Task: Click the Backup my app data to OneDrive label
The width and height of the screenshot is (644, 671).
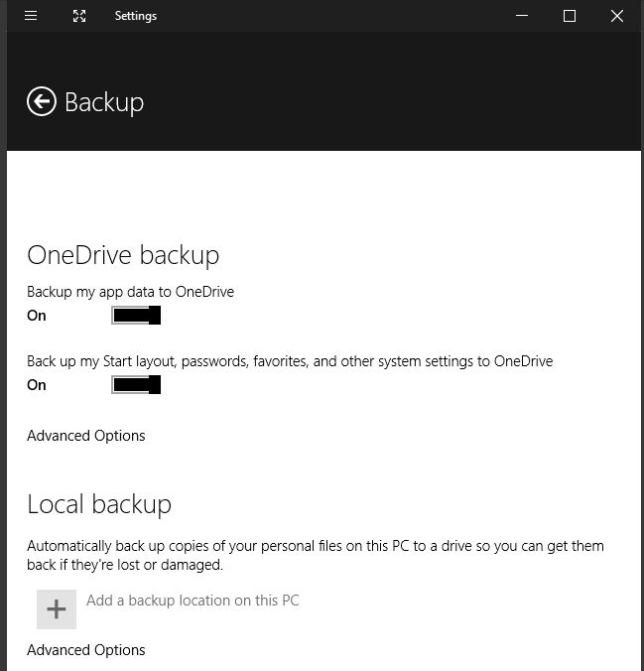Action: pyautogui.click(x=131, y=292)
